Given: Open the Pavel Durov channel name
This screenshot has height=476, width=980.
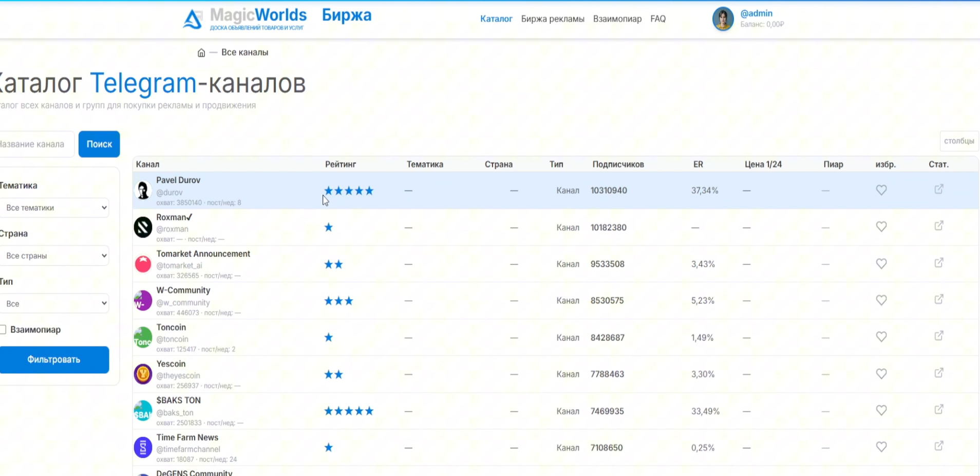Looking at the screenshot, I should click(178, 180).
